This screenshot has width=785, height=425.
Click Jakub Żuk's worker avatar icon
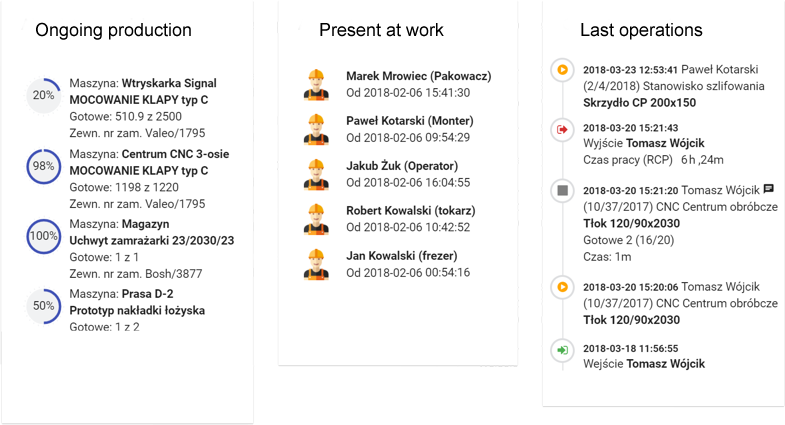pos(316,174)
